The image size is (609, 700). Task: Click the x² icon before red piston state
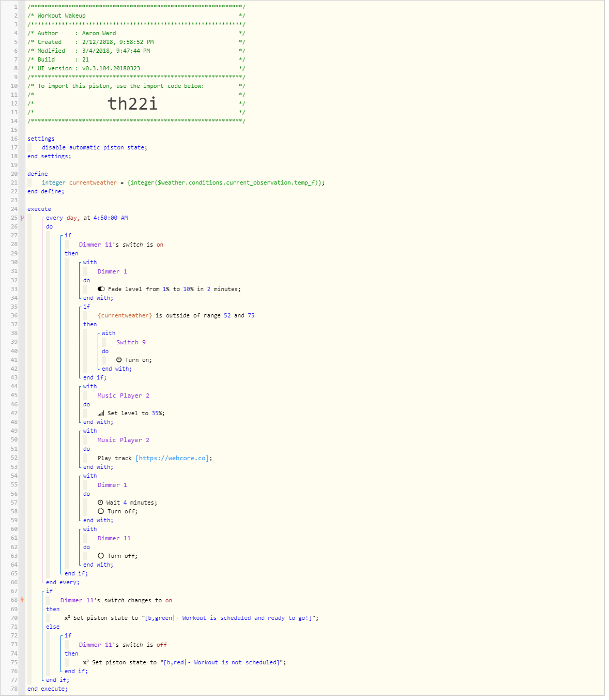point(86,662)
